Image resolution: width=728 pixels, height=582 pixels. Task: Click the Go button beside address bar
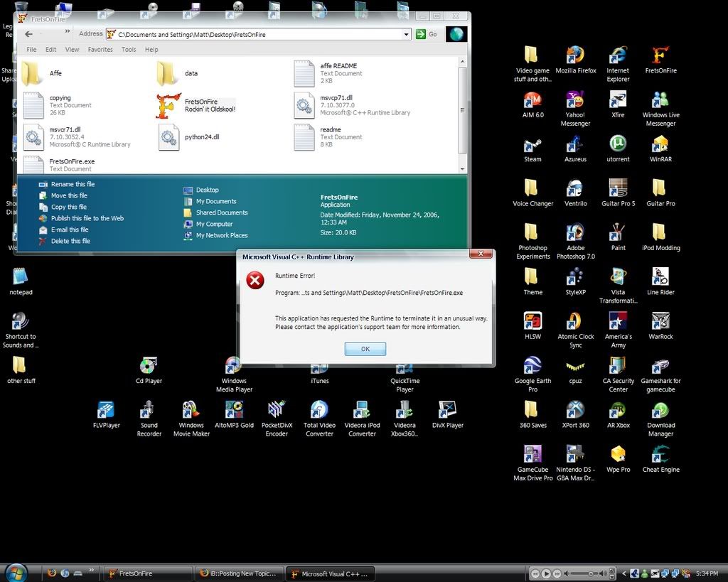pos(427,34)
